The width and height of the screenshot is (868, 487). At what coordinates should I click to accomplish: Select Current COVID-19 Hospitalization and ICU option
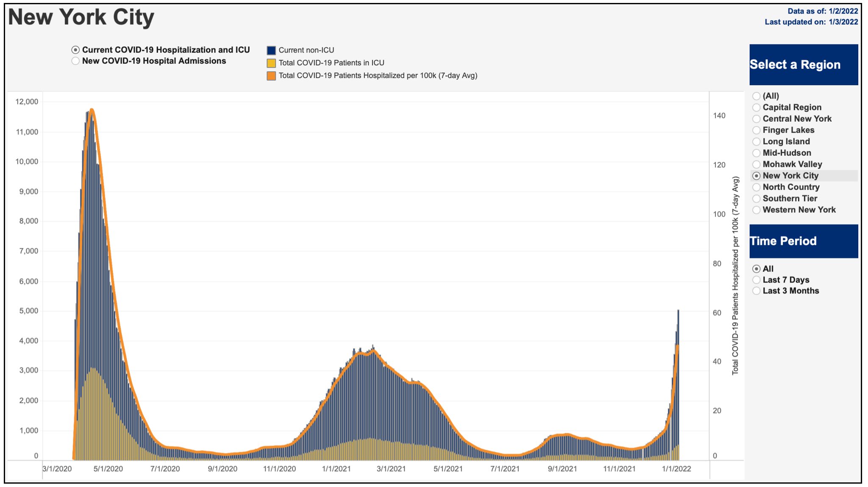75,50
